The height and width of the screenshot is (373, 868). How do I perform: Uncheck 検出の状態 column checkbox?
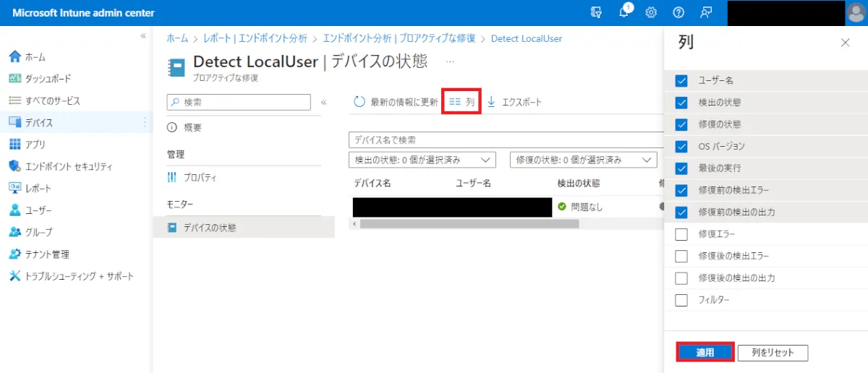click(x=681, y=103)
